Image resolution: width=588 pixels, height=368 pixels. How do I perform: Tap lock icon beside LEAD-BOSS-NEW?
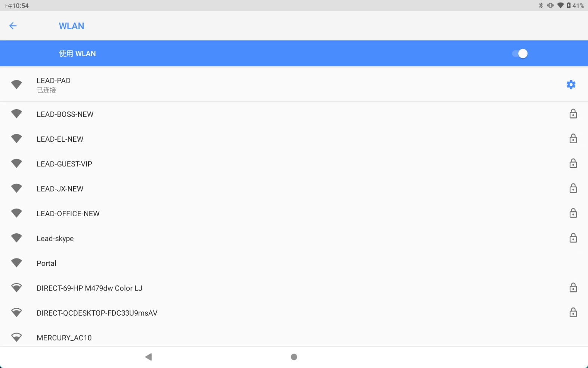[x=573, y=114]
